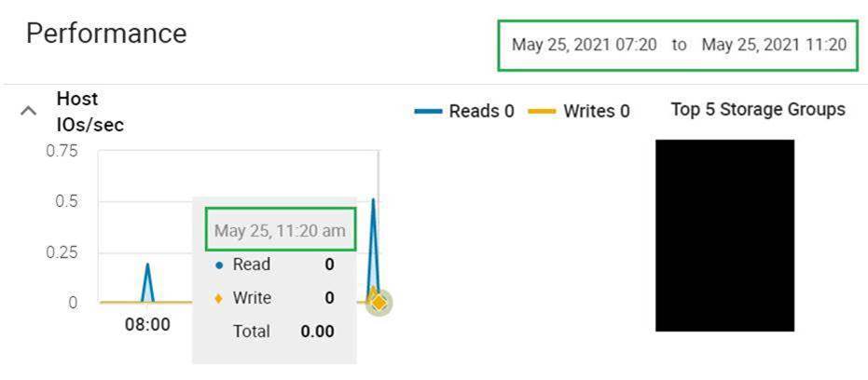
Task: Click the 0.75 y-axis value label
Action: click(x=62, y=152)
